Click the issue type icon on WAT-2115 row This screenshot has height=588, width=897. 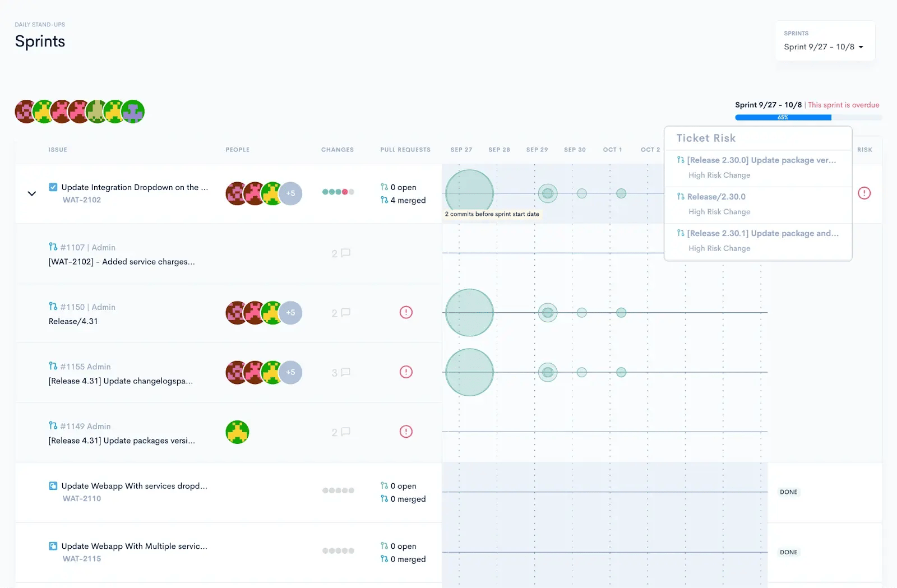[53, 545]
